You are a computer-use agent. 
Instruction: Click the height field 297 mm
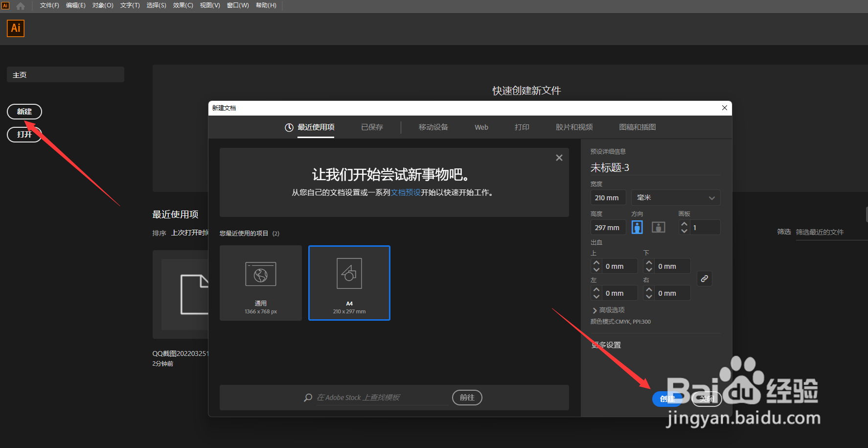[x=608, y=228]
